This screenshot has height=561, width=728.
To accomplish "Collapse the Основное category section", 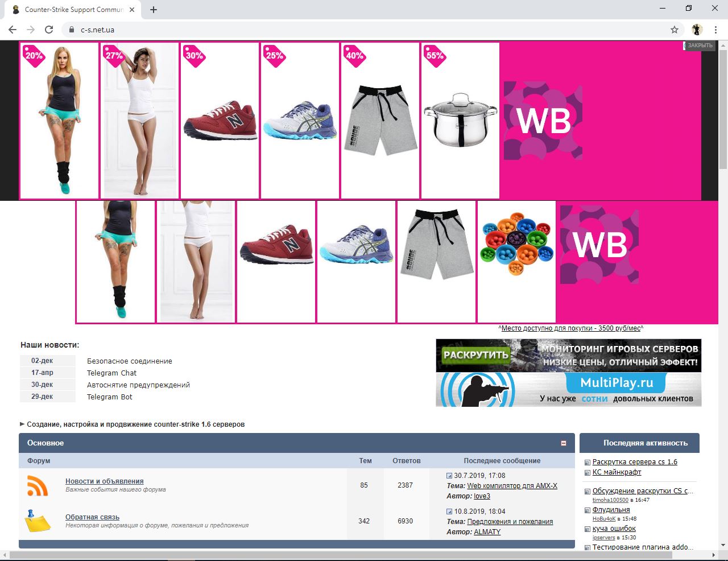I will click(x=564, y=443).
